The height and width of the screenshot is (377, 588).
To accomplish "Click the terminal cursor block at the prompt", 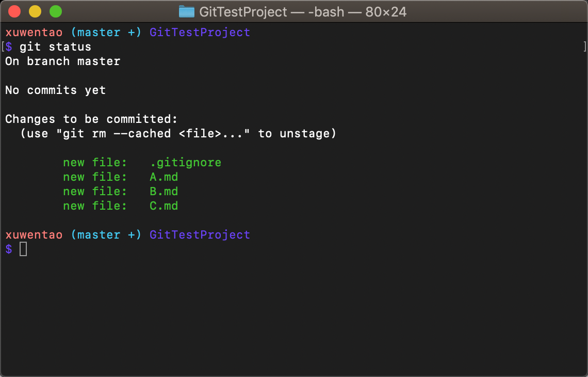I will pos(23,249).
